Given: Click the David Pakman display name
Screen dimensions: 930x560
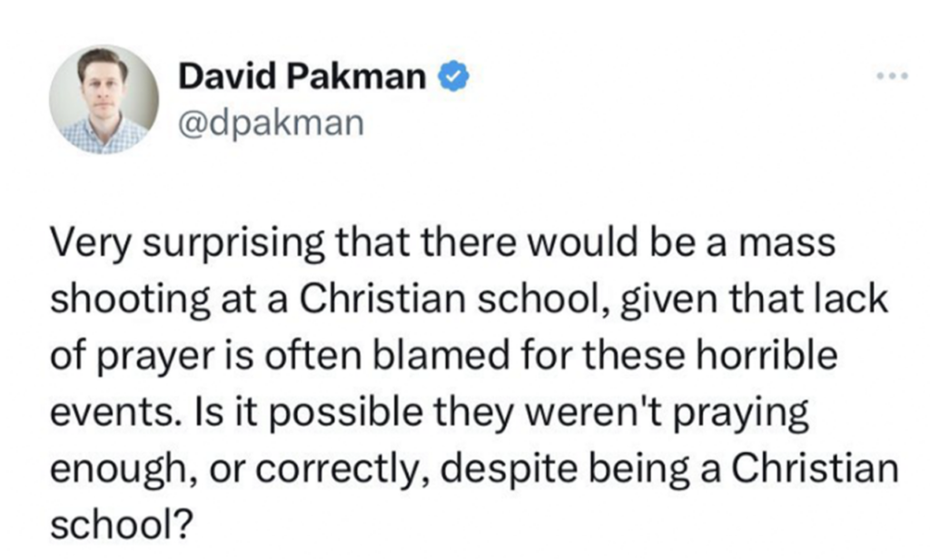Looking at the screenshot, I should [x=302, y=76].
